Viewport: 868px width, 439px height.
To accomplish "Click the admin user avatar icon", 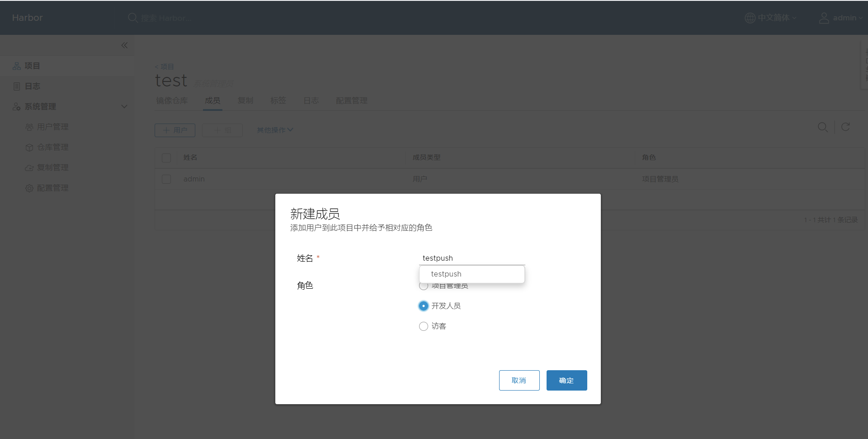I will [824, 18].
